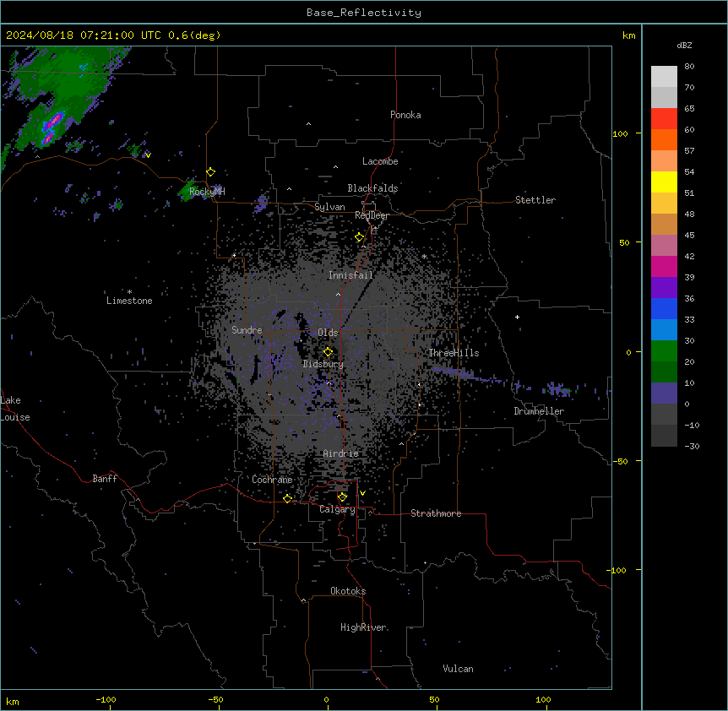
Task: Pick the slate purple 10-0 dBZ swatch
Action: (x=664, y=393)
